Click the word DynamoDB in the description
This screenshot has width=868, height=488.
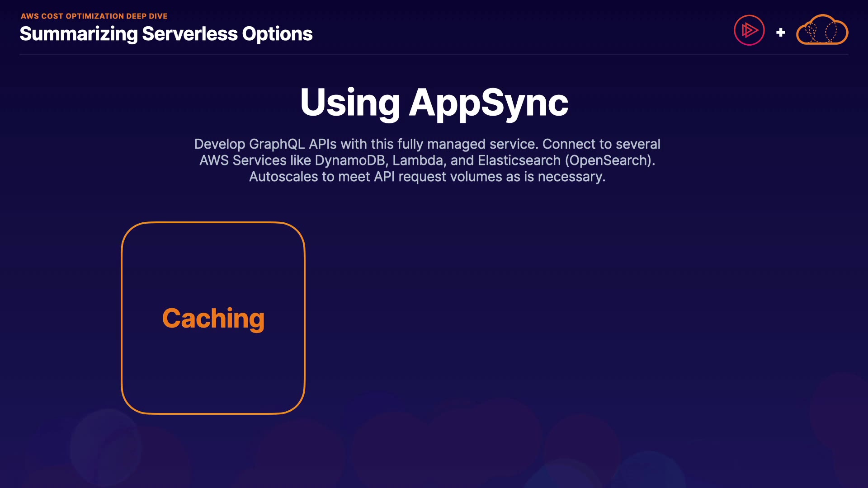click(x=350, y=160)
